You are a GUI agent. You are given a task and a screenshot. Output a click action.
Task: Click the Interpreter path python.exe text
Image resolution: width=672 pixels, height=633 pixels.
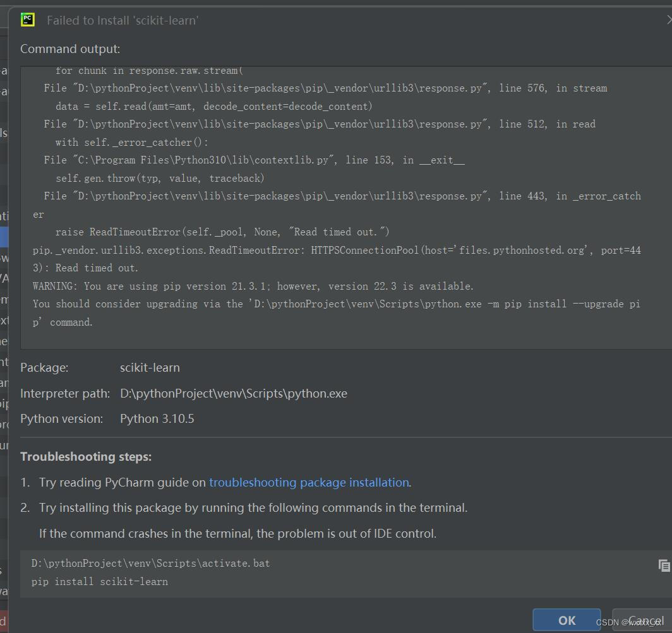(233, 393)
